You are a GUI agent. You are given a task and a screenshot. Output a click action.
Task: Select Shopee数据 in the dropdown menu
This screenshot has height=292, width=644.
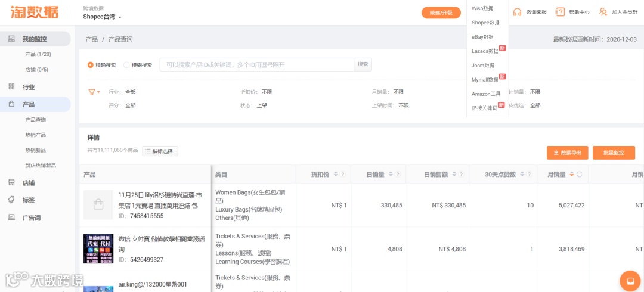pos(485,23)
